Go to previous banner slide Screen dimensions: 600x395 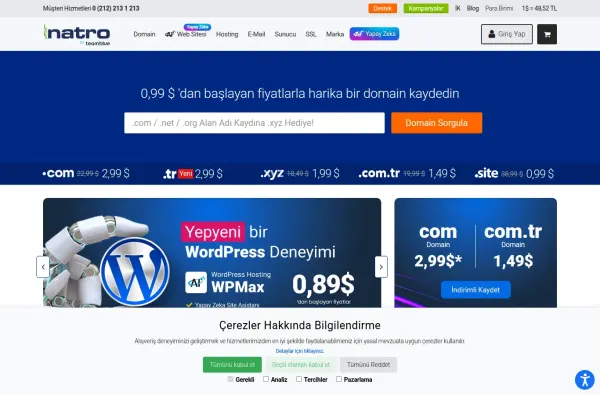coord(43,267)
